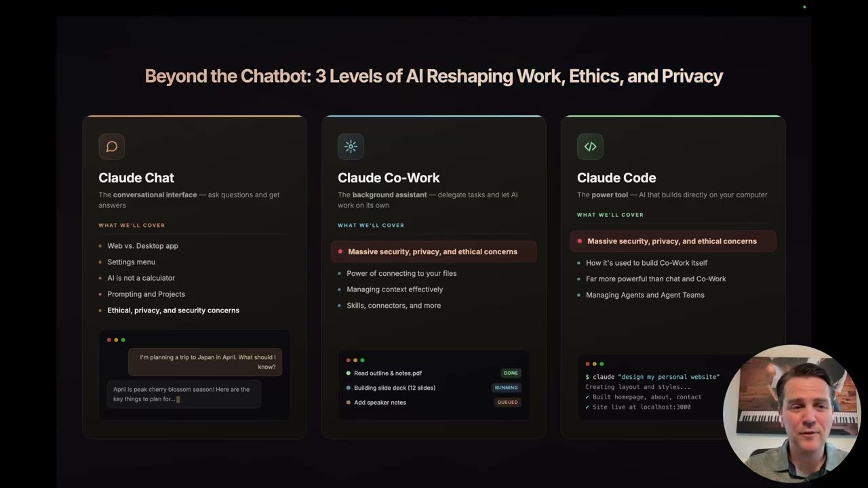Click 'Far more powerful than chat and Co-Work'
Viewport: 868px width, 488px height.
tap(656, 279)
